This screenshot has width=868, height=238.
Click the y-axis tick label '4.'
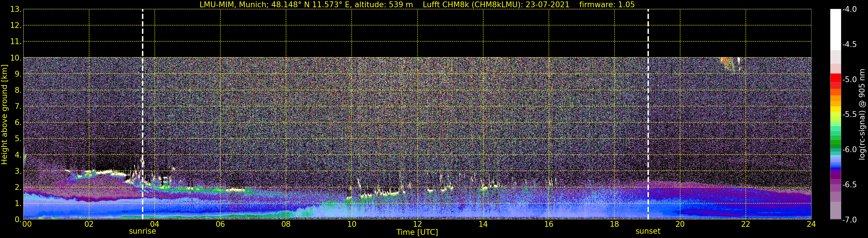pyautogui.click(x=18, y=155)
